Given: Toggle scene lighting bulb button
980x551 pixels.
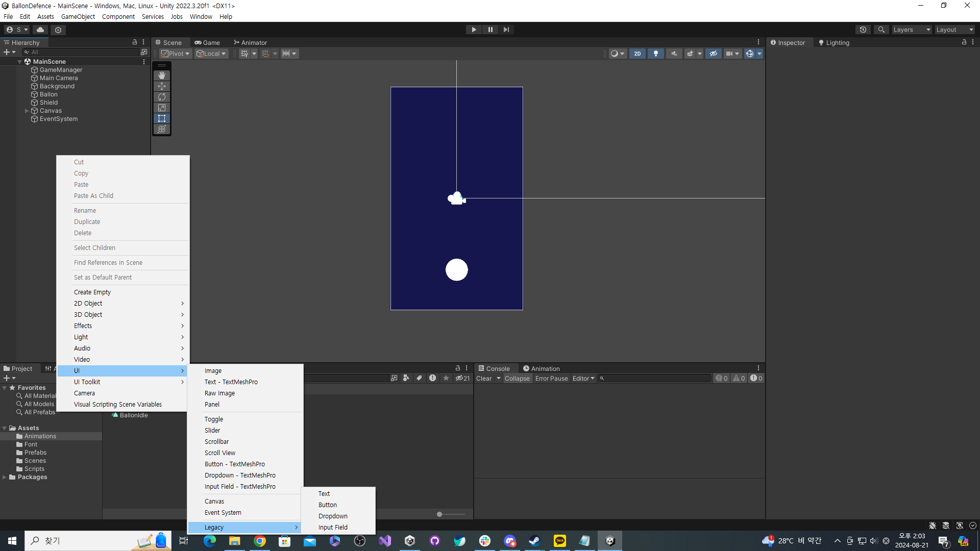Looking at the screenshot, I should pos(656,54).
